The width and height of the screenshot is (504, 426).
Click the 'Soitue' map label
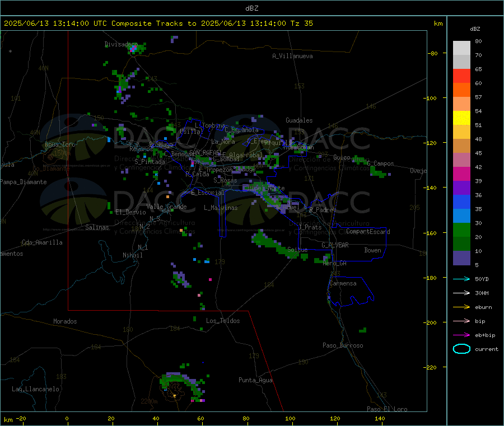(x=297, y=250)
